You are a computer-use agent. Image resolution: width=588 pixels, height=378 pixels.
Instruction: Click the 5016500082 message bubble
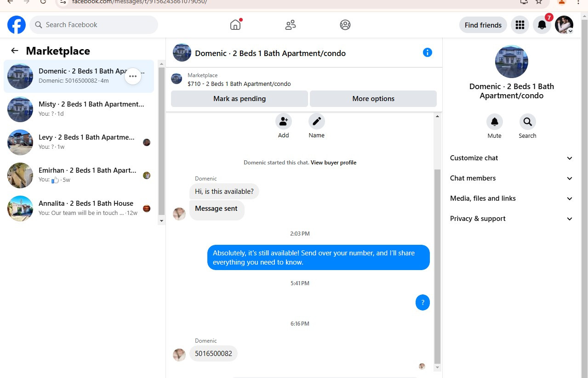(213, 354)
